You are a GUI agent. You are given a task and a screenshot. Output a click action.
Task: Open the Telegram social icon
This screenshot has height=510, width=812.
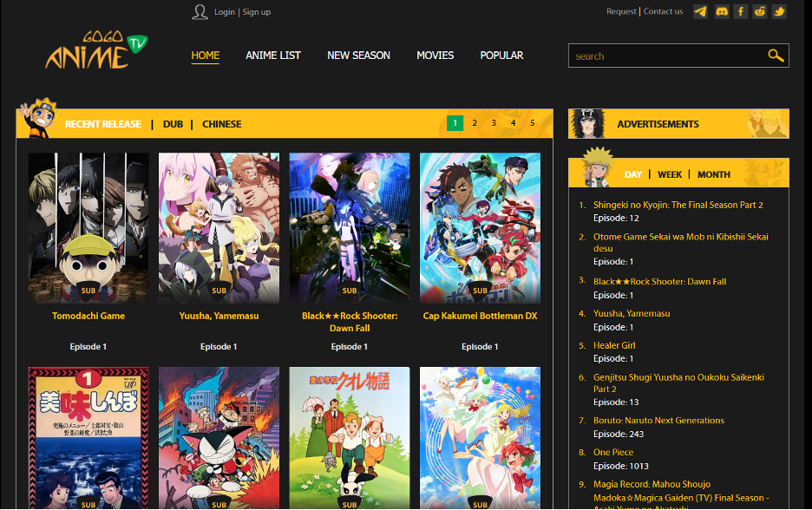click(x=700, y=11)
